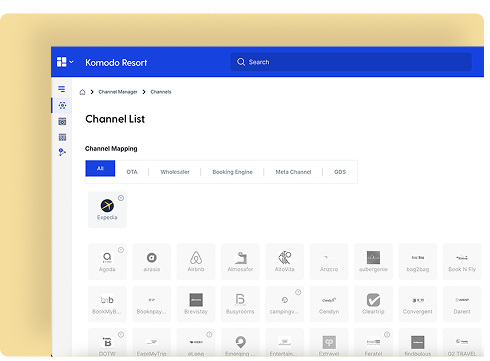This screenshot has width=490, height=361.
Task: Open the Agoda channel card
Action: 107,262
